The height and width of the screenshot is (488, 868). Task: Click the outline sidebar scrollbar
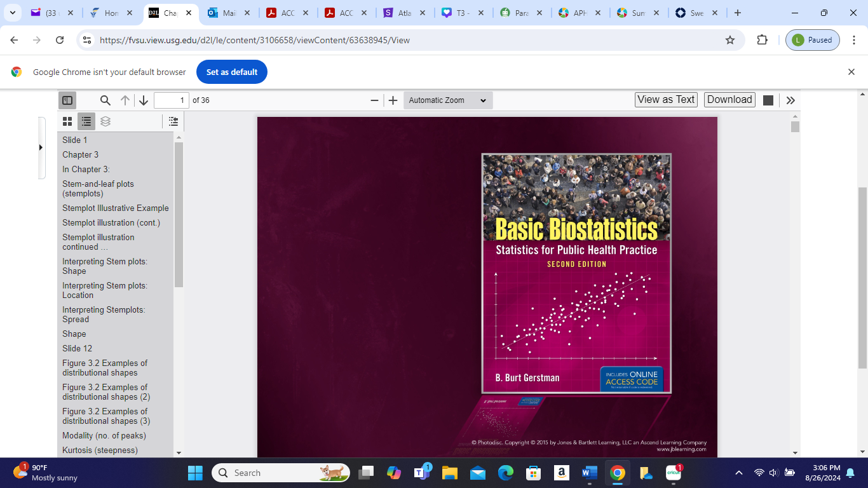tap(179, 214)
